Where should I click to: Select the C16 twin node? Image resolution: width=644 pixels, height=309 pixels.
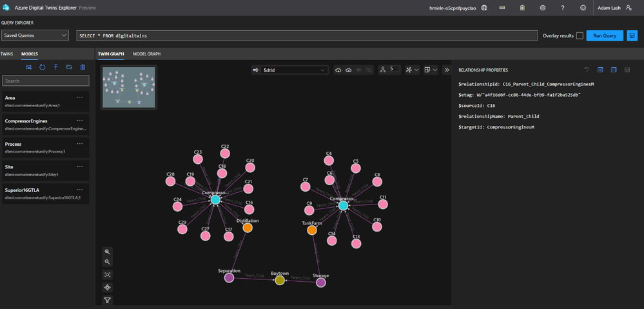(249, 209)
